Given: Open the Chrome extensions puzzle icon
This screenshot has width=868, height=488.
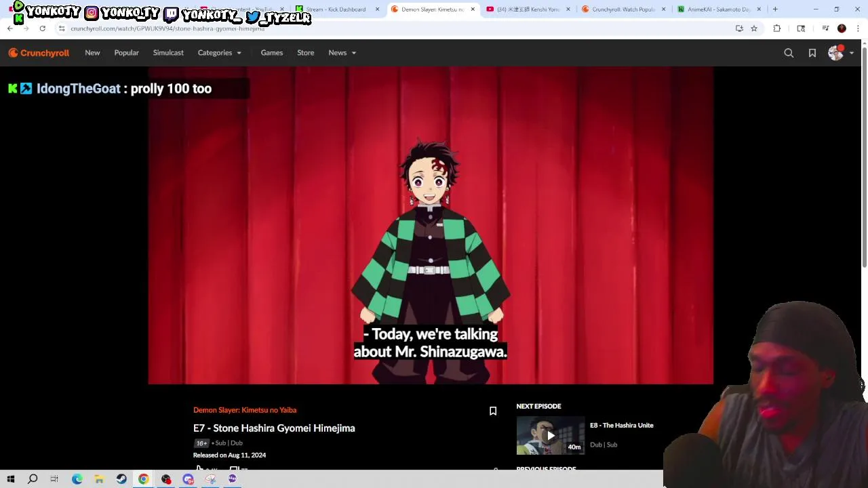Looking at the screenshot, I should tap(777, 28).
